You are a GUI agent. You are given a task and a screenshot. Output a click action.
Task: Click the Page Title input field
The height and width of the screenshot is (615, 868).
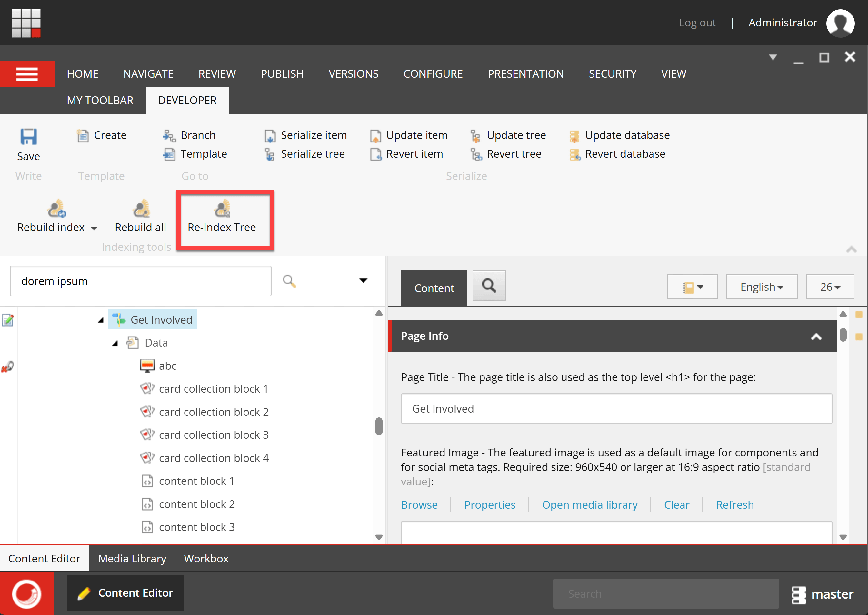616,409
